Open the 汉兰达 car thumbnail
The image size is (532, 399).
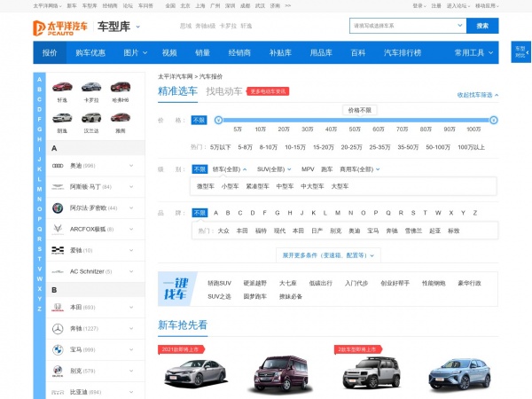pos(91,117)
